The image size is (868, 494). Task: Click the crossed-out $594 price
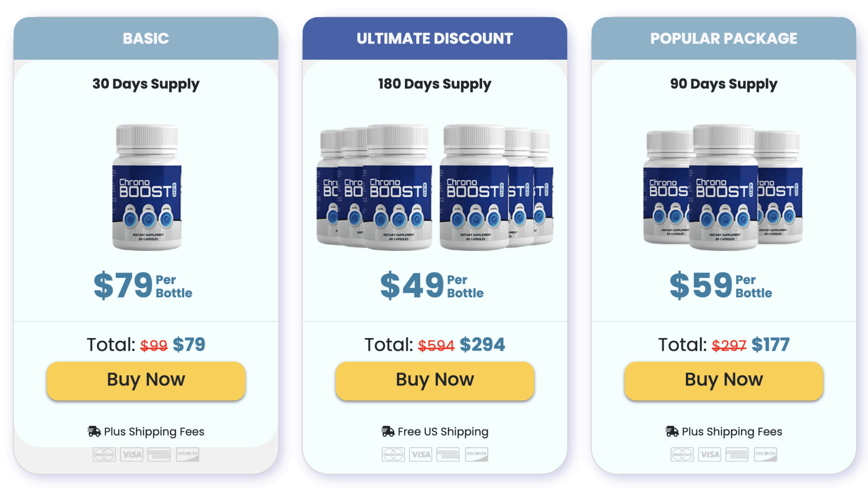pyautogui.click(x=435, y=344)
